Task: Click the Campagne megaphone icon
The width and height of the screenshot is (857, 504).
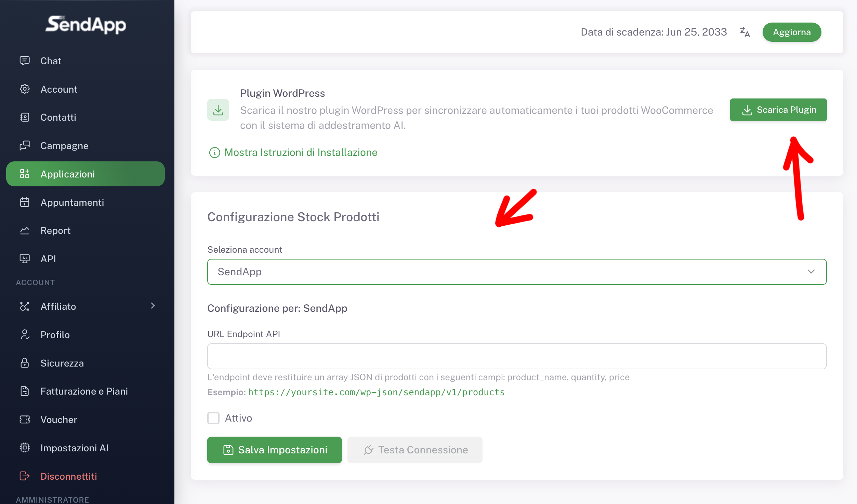Action: click(25, 146)
